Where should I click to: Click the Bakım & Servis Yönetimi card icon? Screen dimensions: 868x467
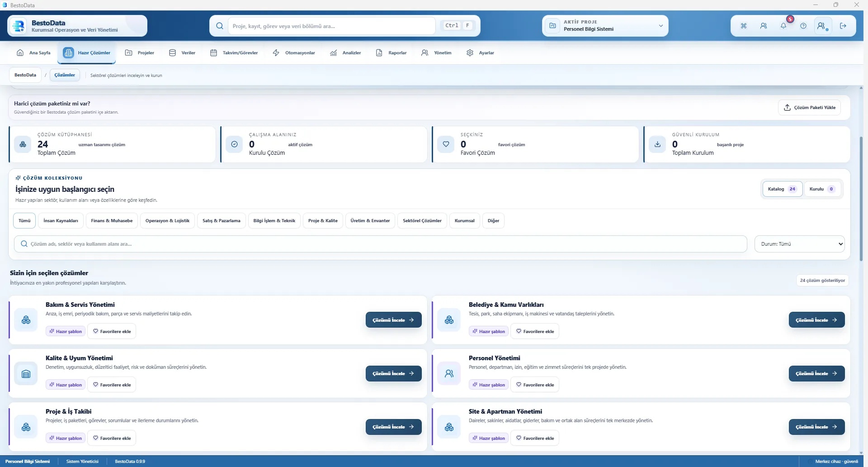26,320
